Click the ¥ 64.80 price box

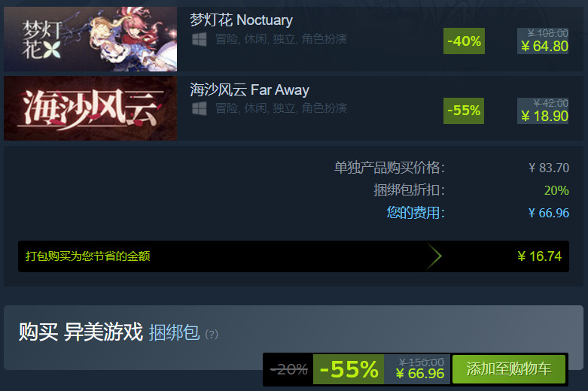click(543, 41)
